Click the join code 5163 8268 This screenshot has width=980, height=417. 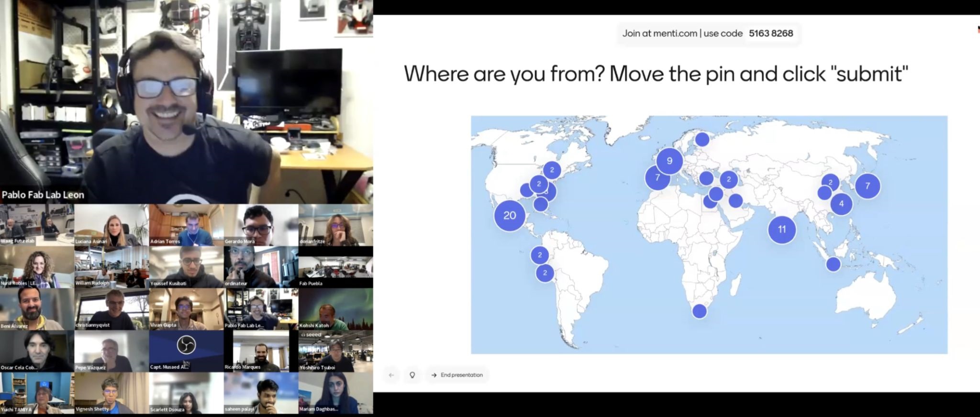770,33
